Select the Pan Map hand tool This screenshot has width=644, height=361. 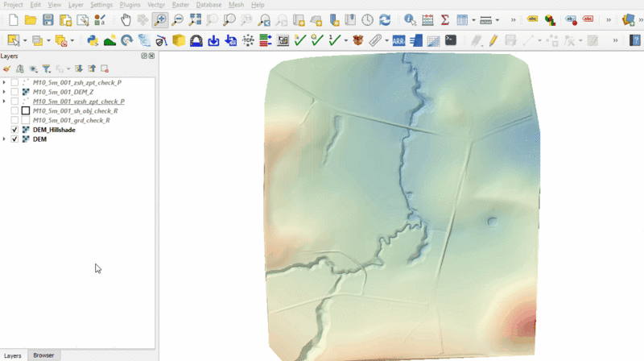tap(126, 20)
